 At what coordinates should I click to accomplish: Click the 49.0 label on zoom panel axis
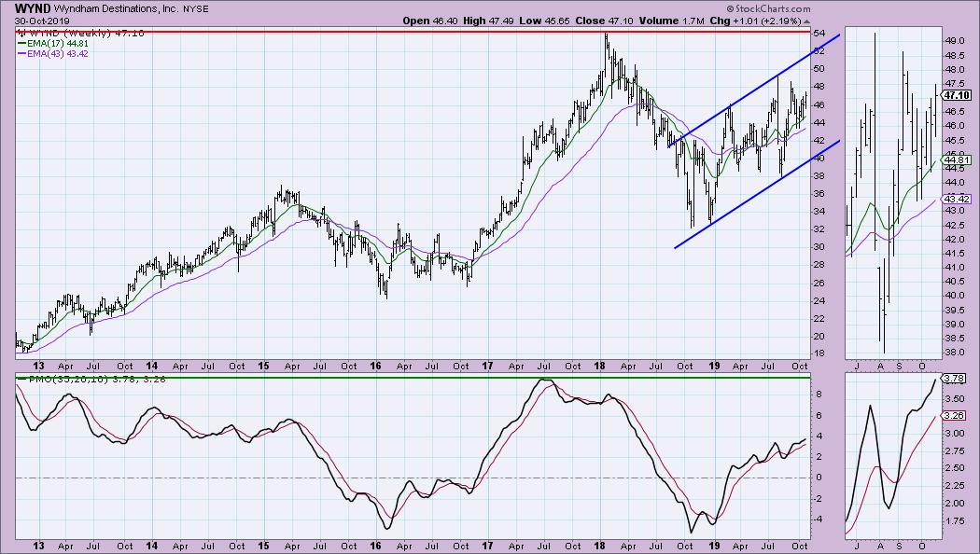pos(953,41)
